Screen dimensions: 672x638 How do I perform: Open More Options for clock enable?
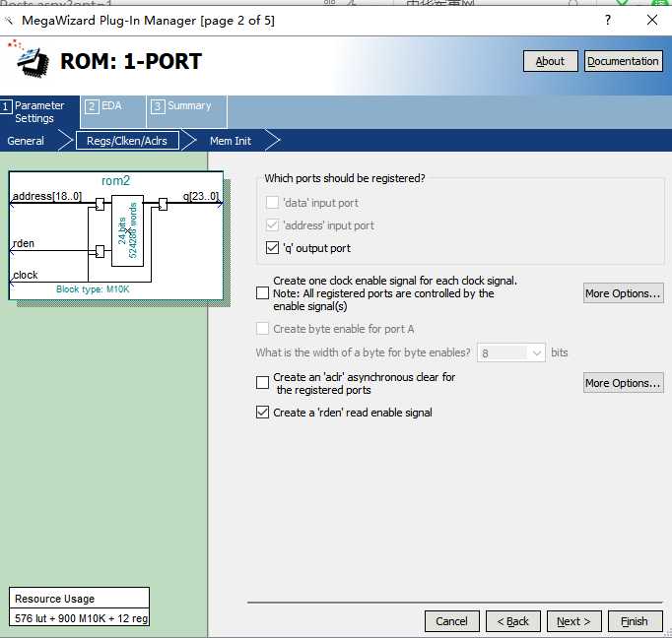pos(623,293)
